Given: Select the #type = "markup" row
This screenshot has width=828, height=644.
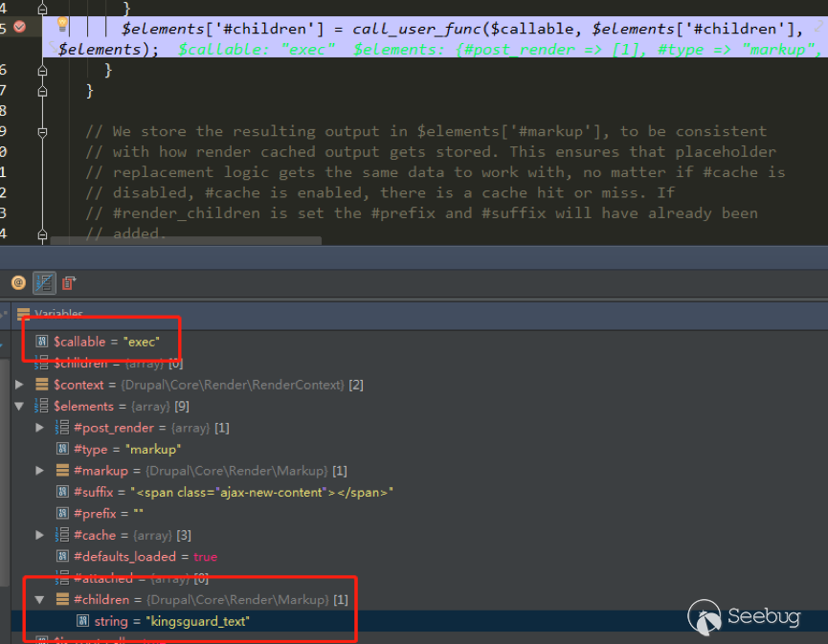Looking at the screenshot, I should [119, 449].
